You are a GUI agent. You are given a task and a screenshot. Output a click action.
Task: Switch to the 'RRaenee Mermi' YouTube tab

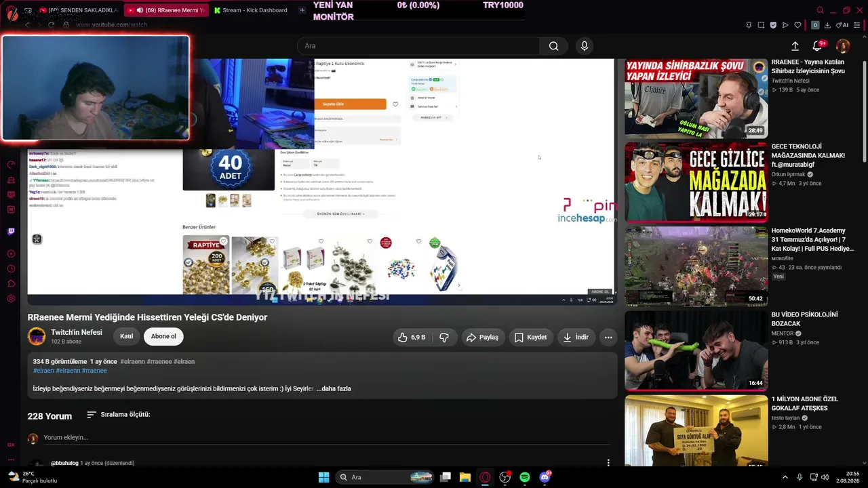click(x=167, y=10)
